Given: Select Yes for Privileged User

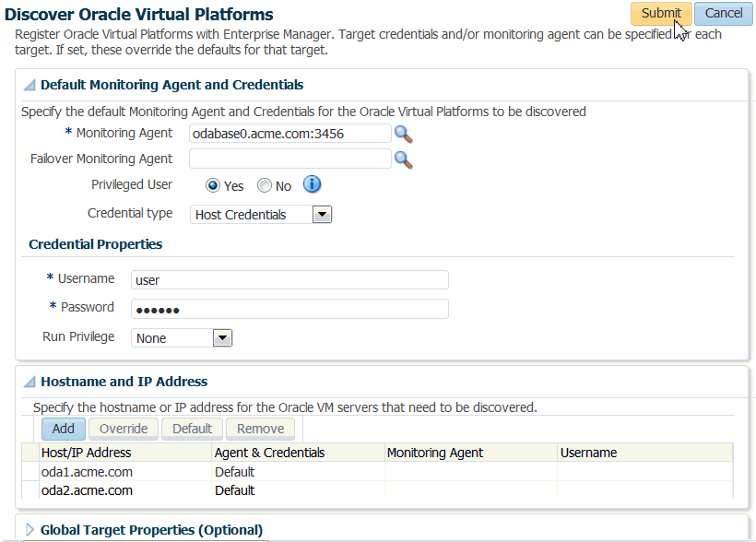Looking at the screenshot, I should click(212, 185).
